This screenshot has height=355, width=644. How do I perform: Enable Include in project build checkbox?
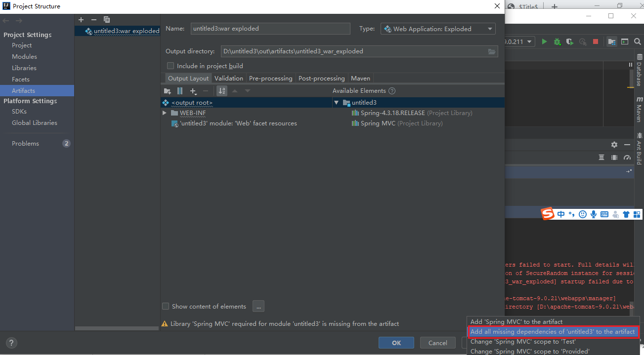(171, 66)
